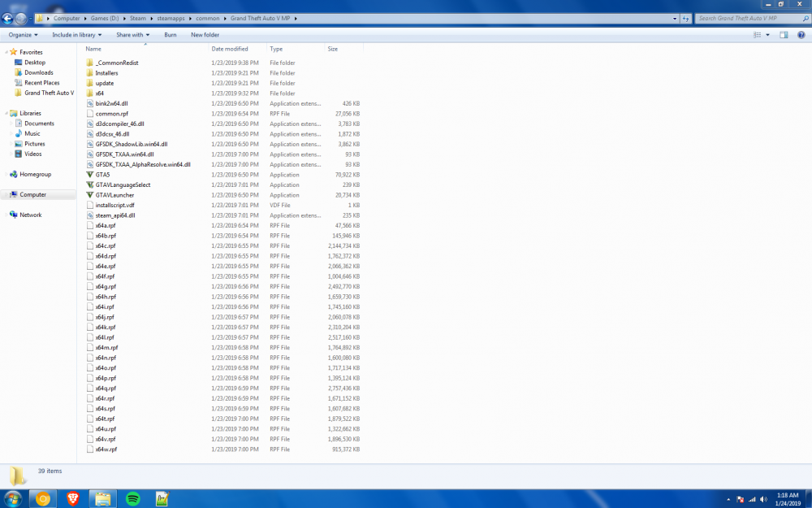The height and width of the screenshot is (508, 812).
Task: Select the bink2w64.dll file icon
Action: (89, 104)
